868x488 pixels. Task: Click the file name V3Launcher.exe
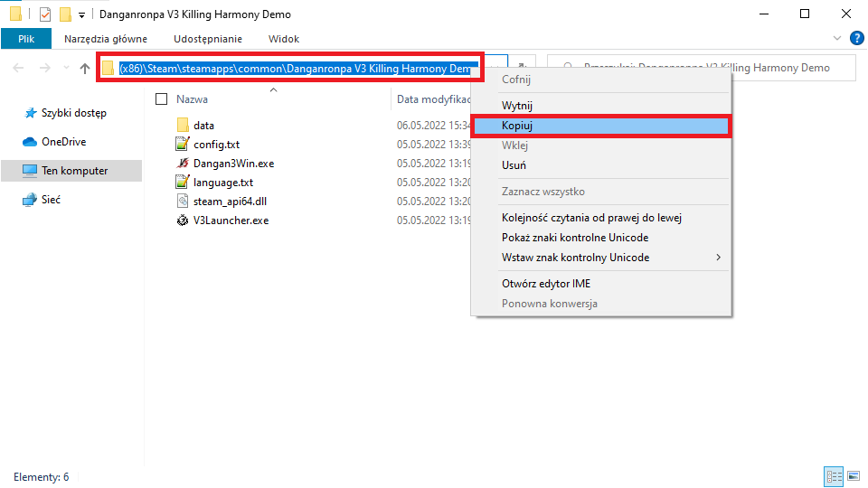coord(231,221)
